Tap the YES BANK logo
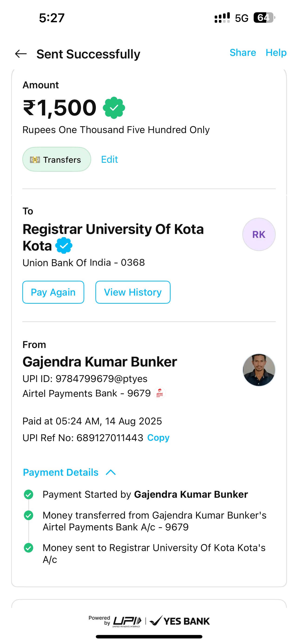The image size is (298, 644). pyautogui.click(x=180, y=621)
